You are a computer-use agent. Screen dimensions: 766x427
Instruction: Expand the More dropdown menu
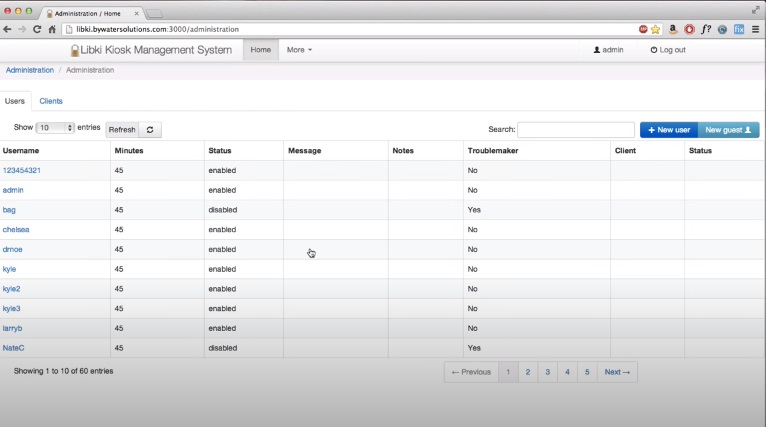click(x=299, y=50)
